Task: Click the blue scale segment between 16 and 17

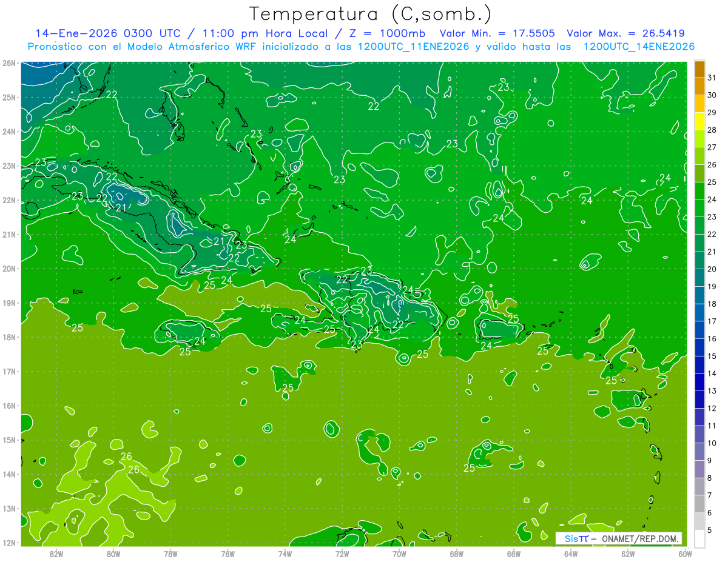Action: [699, 330]
